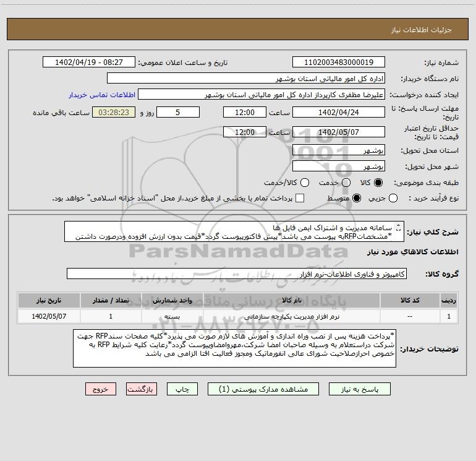This screenshot has width=476, height=461.
Task: Click the table date cell 1402/05/07
Action: coord(49,316)
